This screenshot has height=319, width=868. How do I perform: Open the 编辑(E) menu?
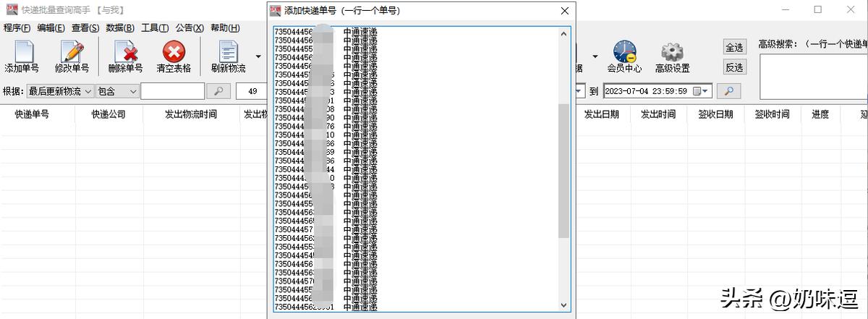pos(51,28)
